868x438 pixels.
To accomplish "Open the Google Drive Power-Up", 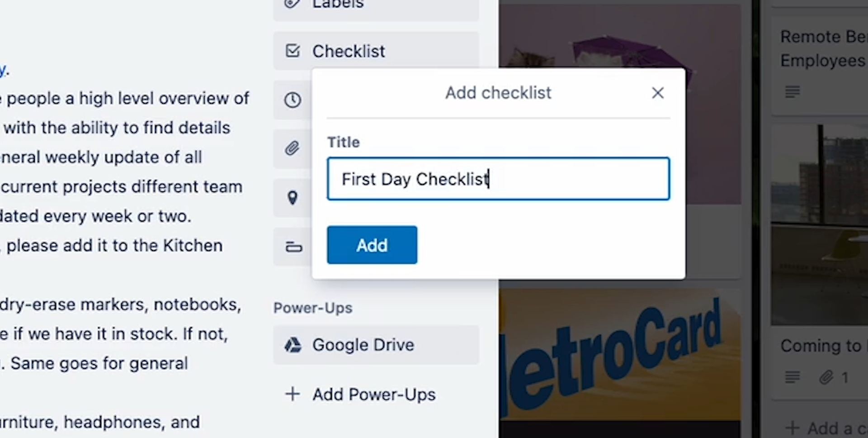I will point(376,345).
